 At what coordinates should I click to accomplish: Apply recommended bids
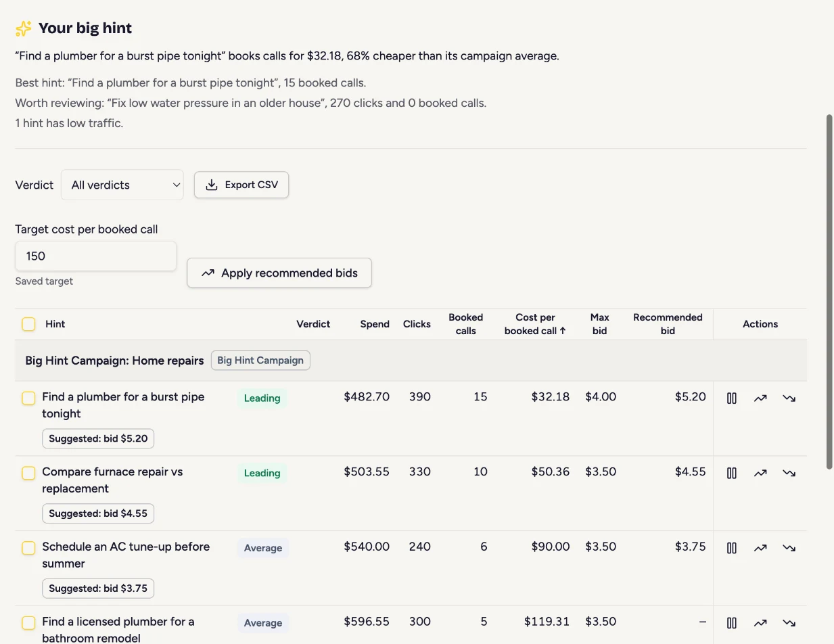pos(279,273)
